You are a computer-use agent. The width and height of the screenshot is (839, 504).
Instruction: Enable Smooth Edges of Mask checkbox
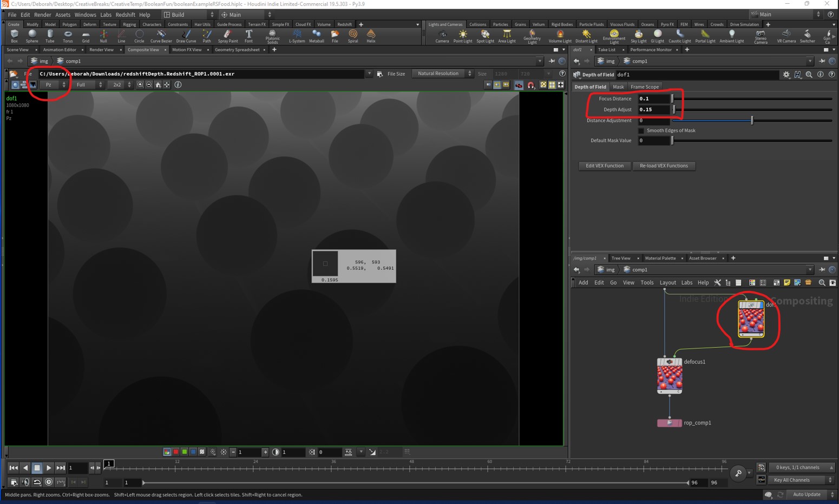(641, 130)
